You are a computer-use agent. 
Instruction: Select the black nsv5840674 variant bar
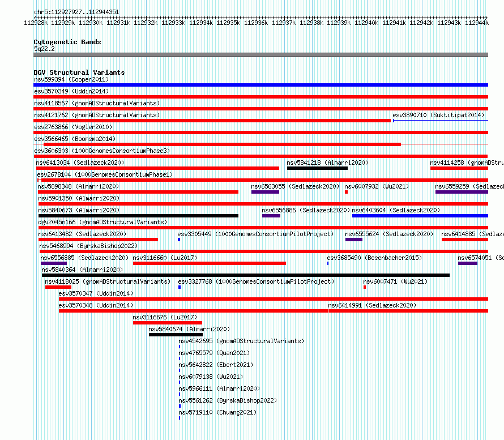(x=176, y=335)
